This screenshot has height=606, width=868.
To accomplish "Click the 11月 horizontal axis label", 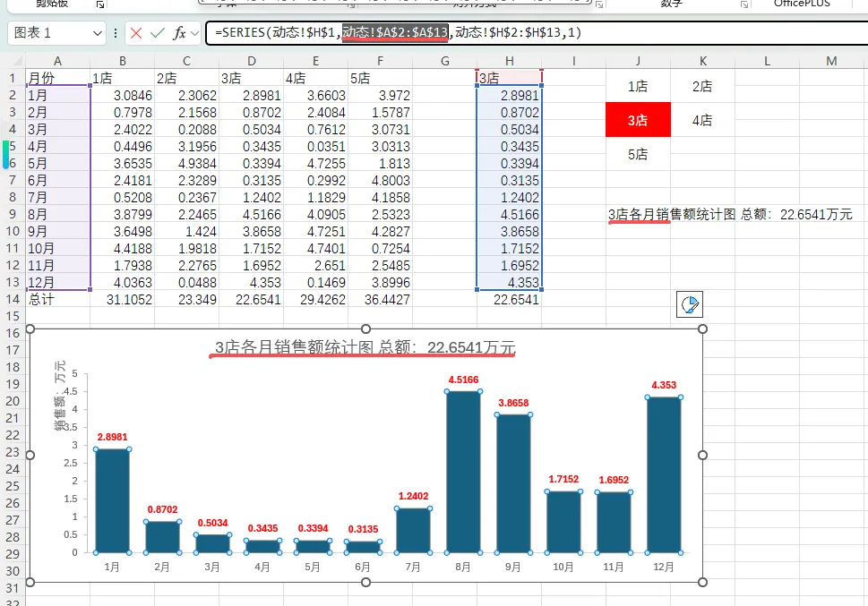I will tap(614, 567).
